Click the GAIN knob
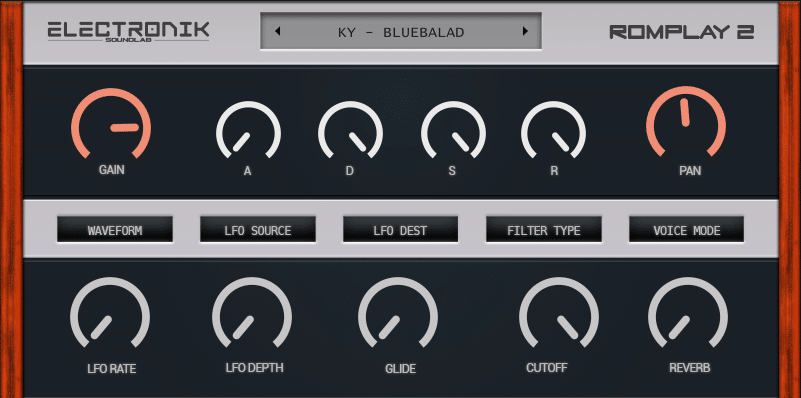Image resolution: width=801 pixels, height=398 pixels. coord(111,123)
